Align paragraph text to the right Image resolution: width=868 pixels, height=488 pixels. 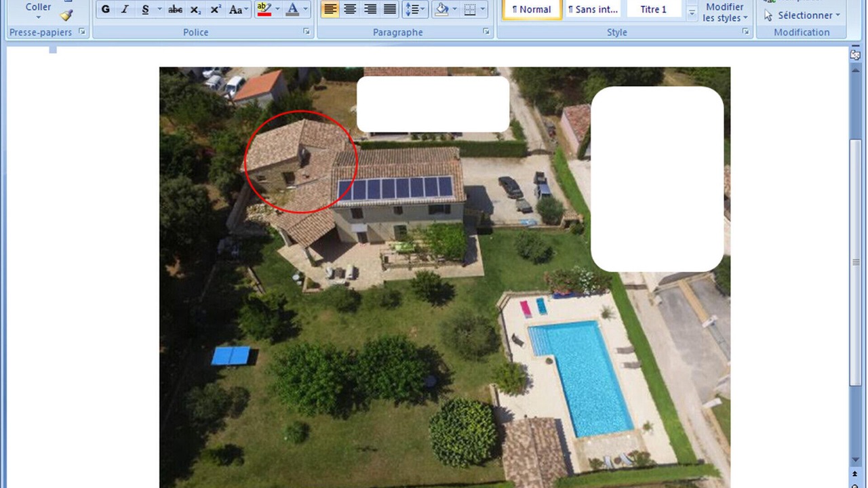[370, 9]
